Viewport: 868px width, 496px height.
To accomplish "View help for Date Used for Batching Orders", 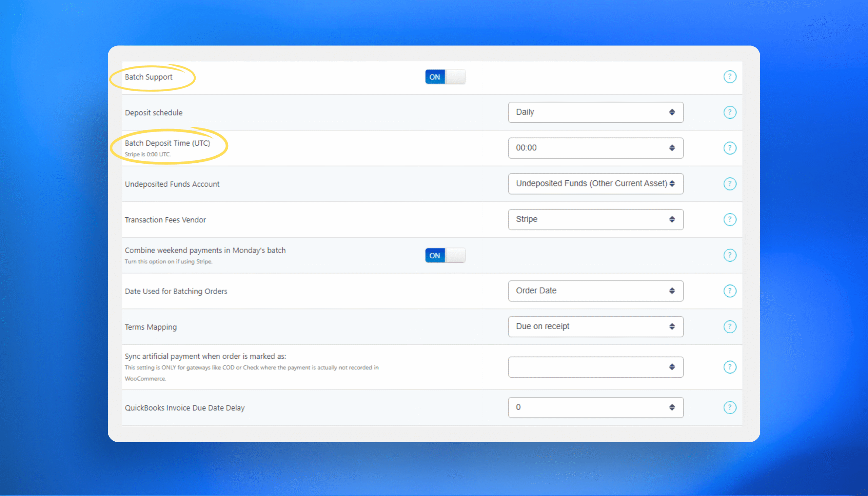I will 730,291.
